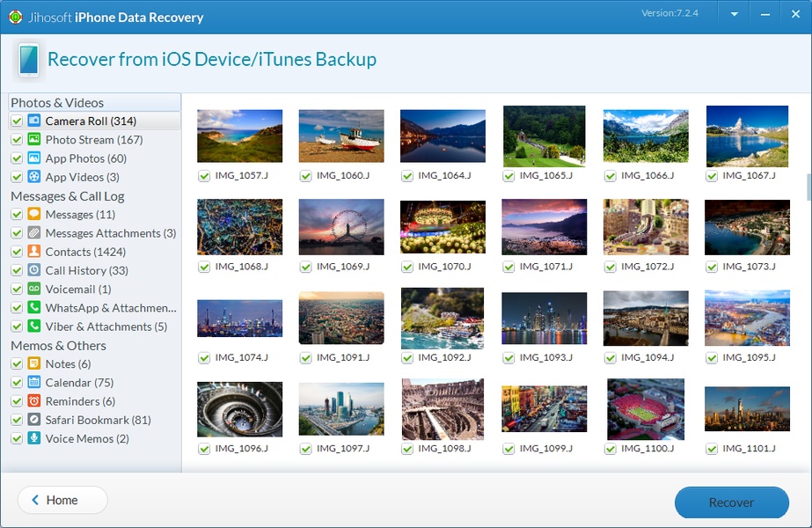This screenshot has width=812, height=528.
Task: Click the Messages speech bubble icon
Action: [34, 214]
